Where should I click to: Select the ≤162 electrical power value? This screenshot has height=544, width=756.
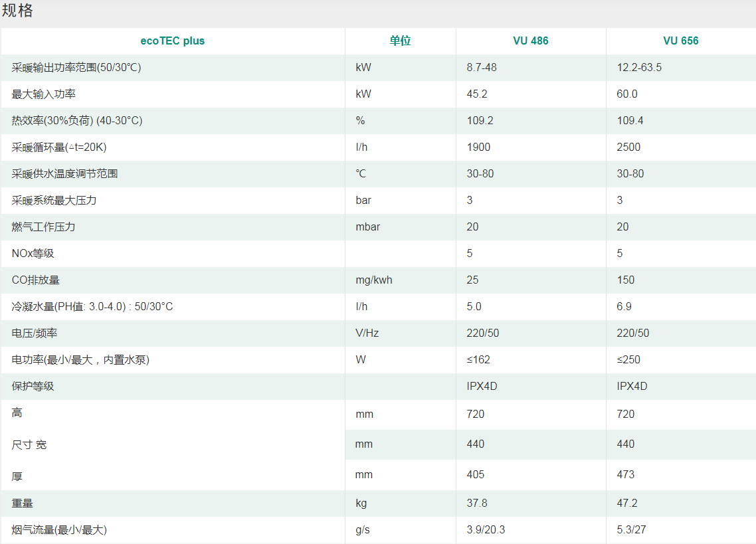(x=479, y=360)
